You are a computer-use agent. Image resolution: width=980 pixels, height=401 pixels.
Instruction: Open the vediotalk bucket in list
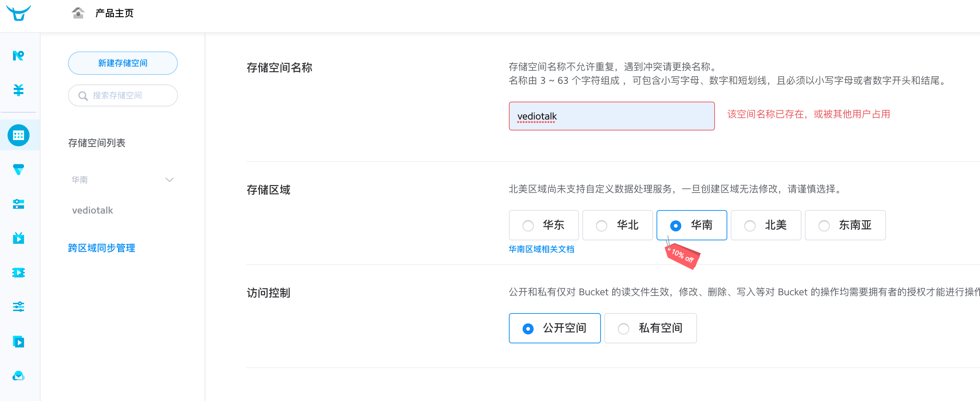click(x=92, y=210)
